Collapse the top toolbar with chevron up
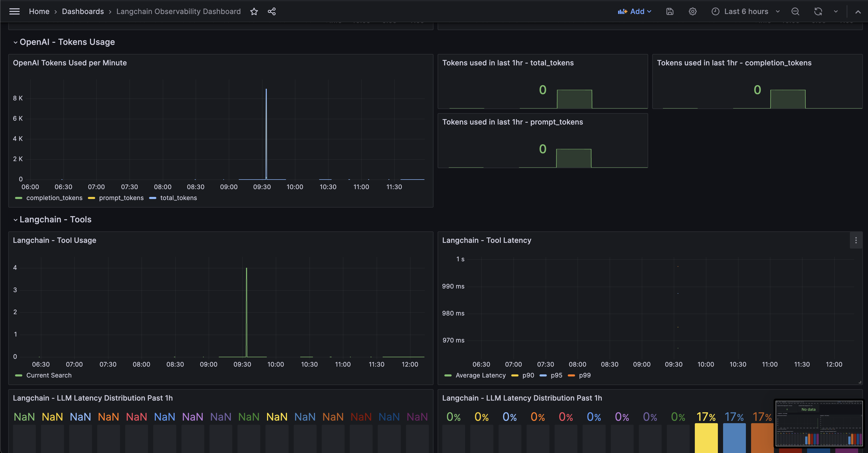 coord(858,11)
